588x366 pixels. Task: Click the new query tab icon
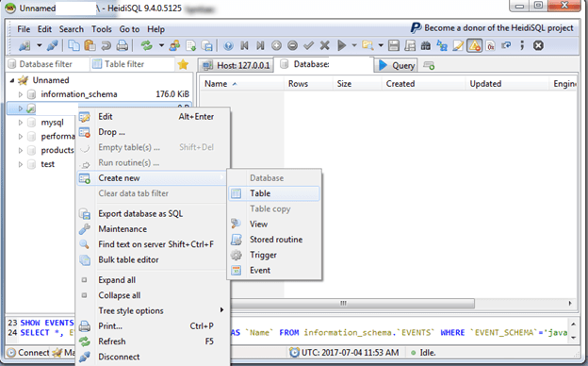(429, 66)
